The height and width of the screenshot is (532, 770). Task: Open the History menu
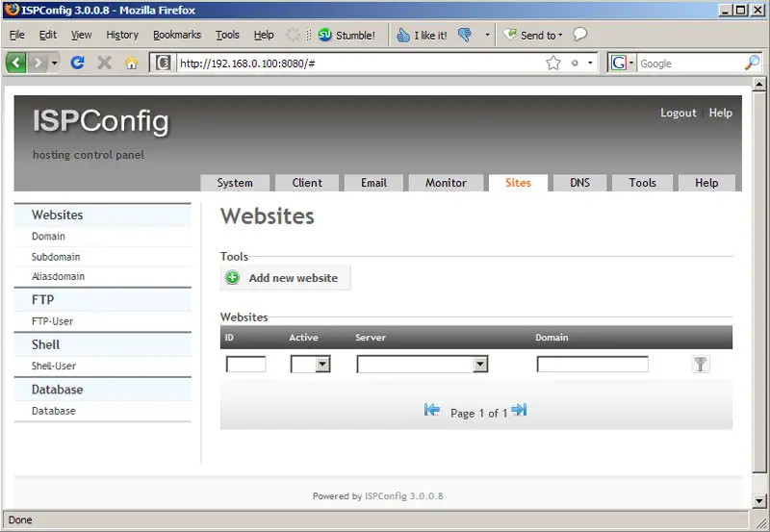[x=122, y=35]
